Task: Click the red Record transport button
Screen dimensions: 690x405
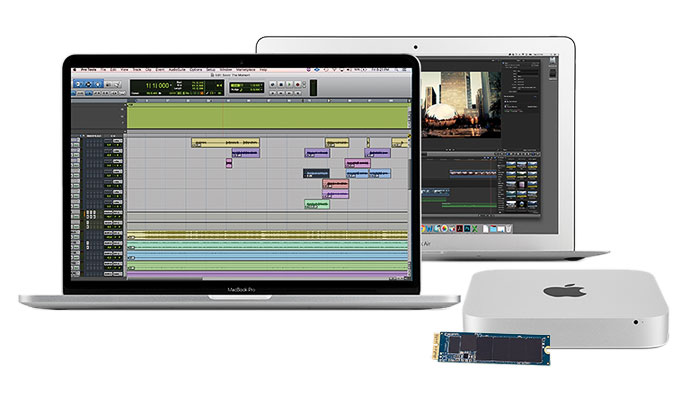Action: [297, 85]
